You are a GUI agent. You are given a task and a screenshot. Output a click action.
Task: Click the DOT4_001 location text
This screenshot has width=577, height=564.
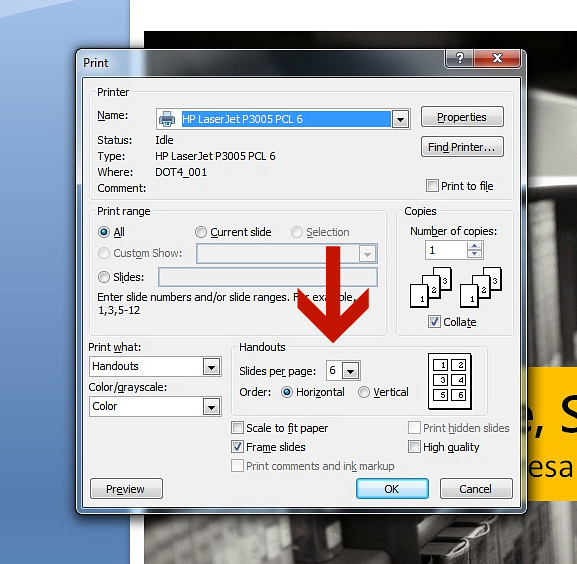click(x=181, y=172)
